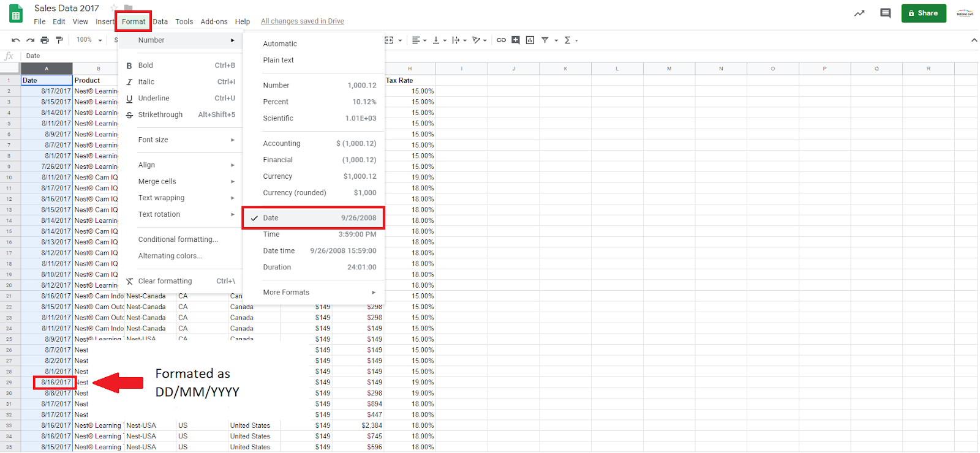Screen dimensions: 980x453
Task: Open the comment history icon
Action: 885,13
